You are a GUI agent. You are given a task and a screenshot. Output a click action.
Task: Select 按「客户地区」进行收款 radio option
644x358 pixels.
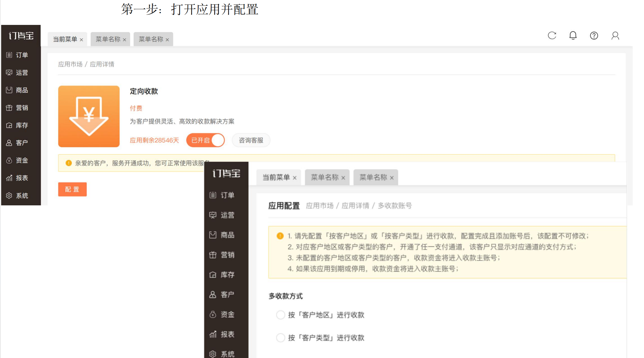coord(281,315)
